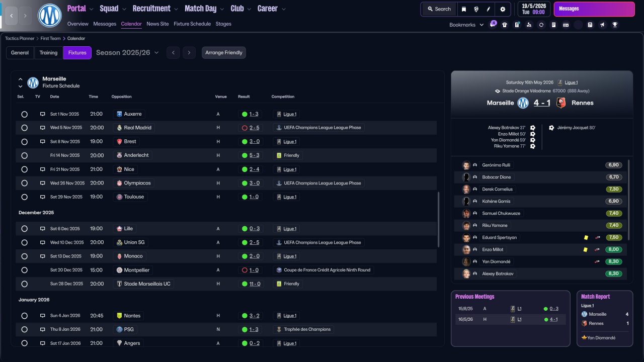Click the Monaco club badge
644x362 pixels.
pos(119,256)
